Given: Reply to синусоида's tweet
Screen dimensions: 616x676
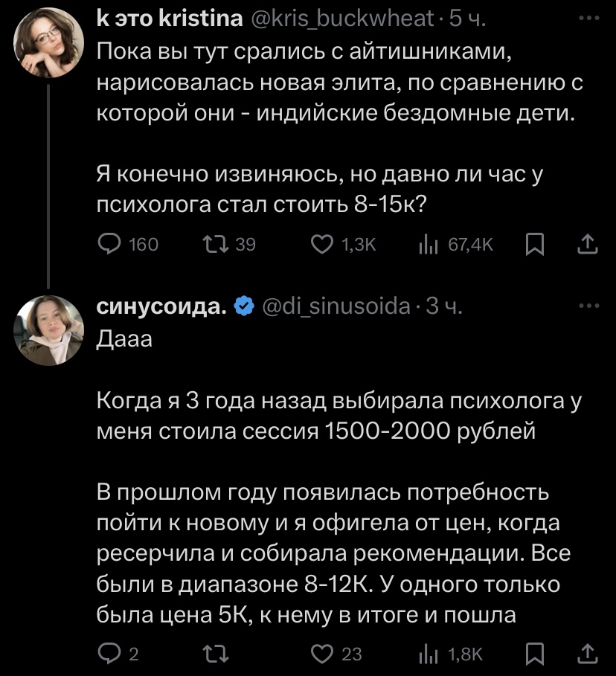Looking at the screenshot, I should coord(110,653).
